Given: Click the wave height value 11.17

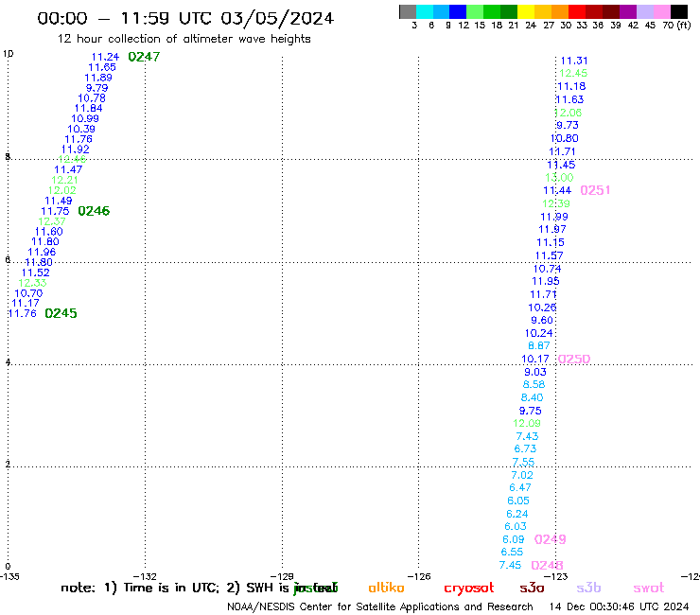Looking at the screenshot, I should point(26,304).
